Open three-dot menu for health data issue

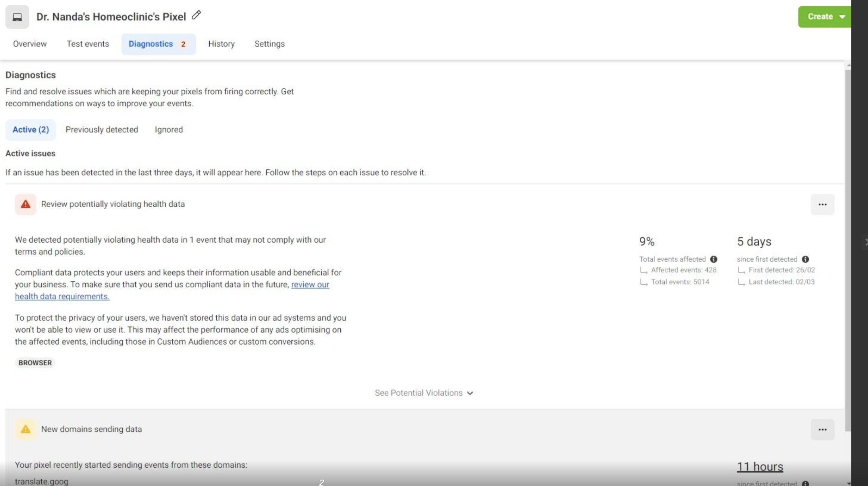tap(822, 204)
